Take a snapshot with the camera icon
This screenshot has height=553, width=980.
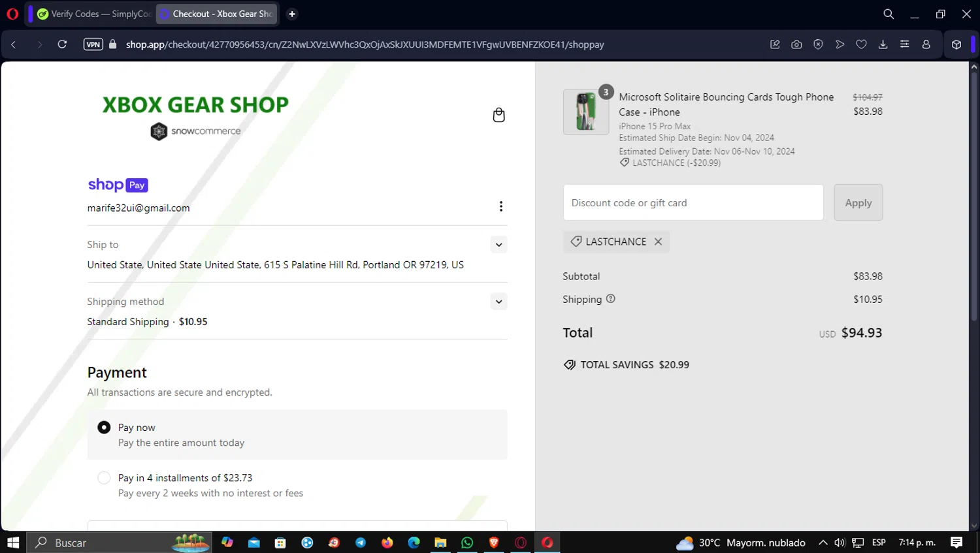tap(796, 44)
